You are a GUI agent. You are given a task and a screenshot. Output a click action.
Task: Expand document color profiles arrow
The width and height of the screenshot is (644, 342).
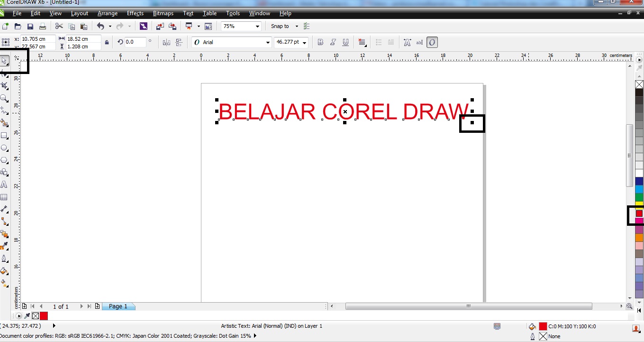tap(255, 336)
